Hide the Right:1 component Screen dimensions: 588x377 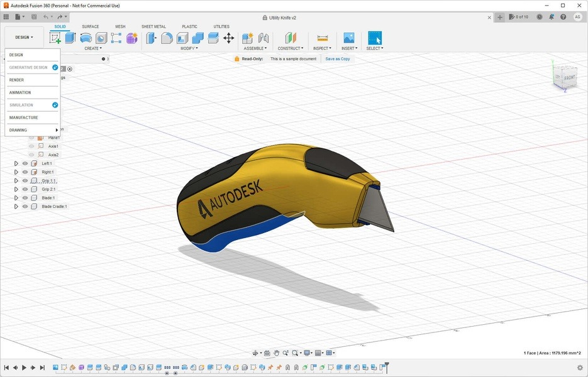(x=24, y=172)
